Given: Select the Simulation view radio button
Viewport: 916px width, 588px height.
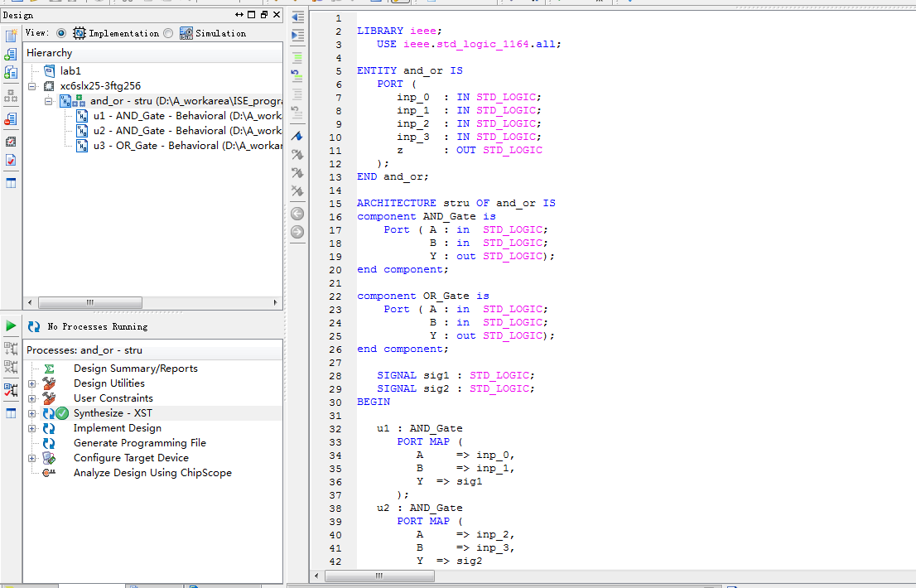Looking at the screenshot, I should tap(169, 33).
